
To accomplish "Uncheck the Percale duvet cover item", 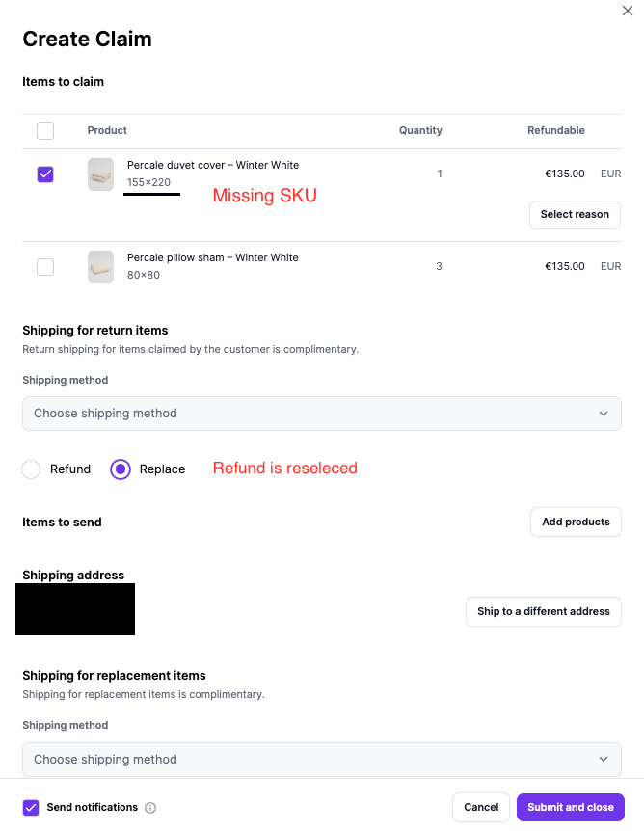I will pos(45,174).
